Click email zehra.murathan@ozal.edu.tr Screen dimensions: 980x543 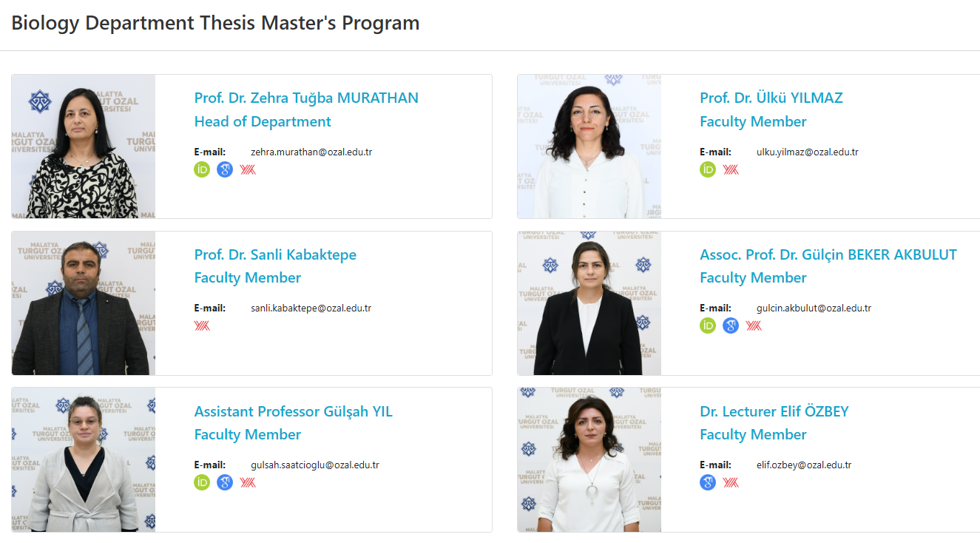(x=311, y=152)
